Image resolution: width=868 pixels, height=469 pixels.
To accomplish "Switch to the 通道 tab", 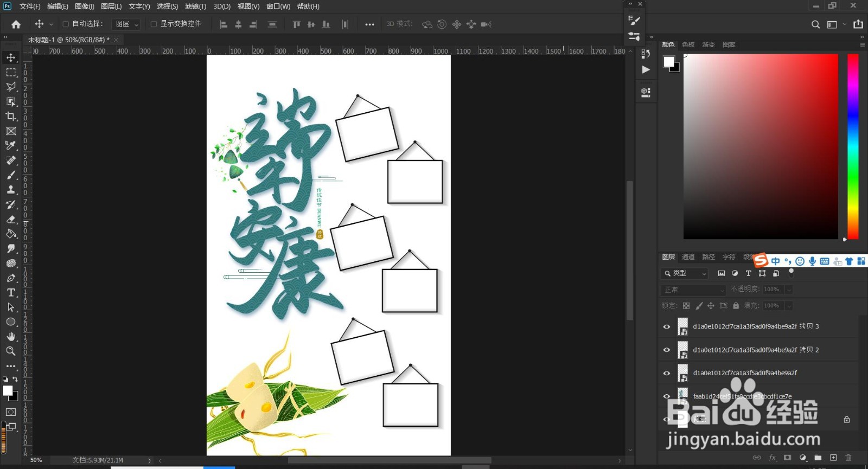I will [688, 257].
